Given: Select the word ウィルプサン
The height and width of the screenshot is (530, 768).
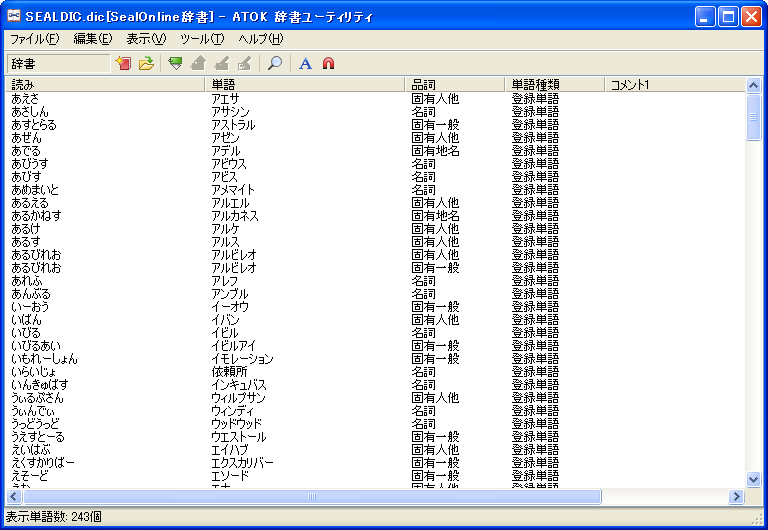Looking at the screenshot, I should 239,397.
